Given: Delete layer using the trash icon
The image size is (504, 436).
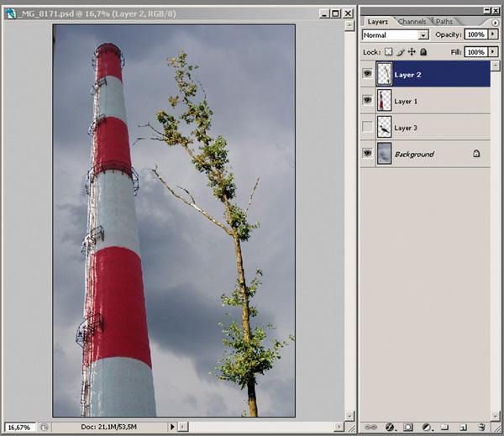Looking at the screenshot, I should tap(482, 427).
